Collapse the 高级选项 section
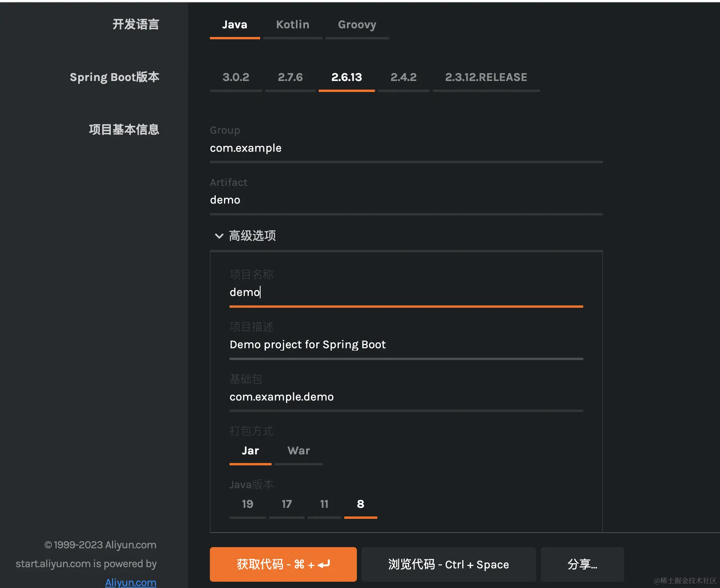Screen dimensions: 720x588 click(219, 236)
